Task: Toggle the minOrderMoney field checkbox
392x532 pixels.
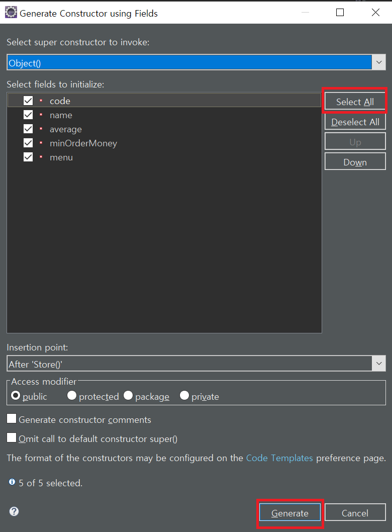Action: 28,143
